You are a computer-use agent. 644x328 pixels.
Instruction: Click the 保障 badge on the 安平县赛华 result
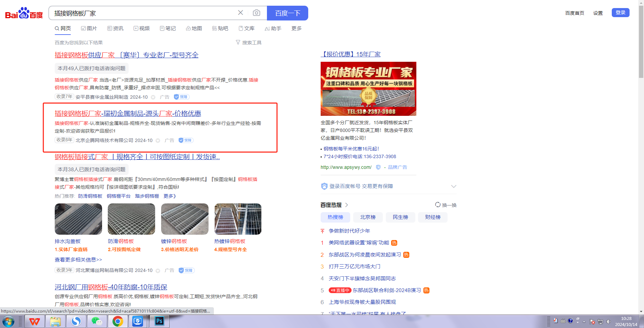[182, 97]
